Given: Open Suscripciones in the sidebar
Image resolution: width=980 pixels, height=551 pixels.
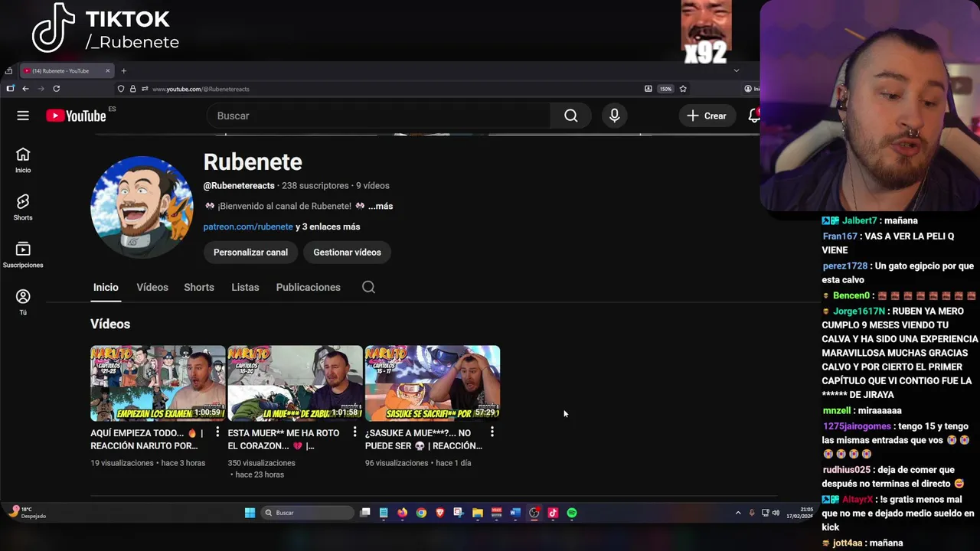Looking at the screenshot, I should click(23, 255).
